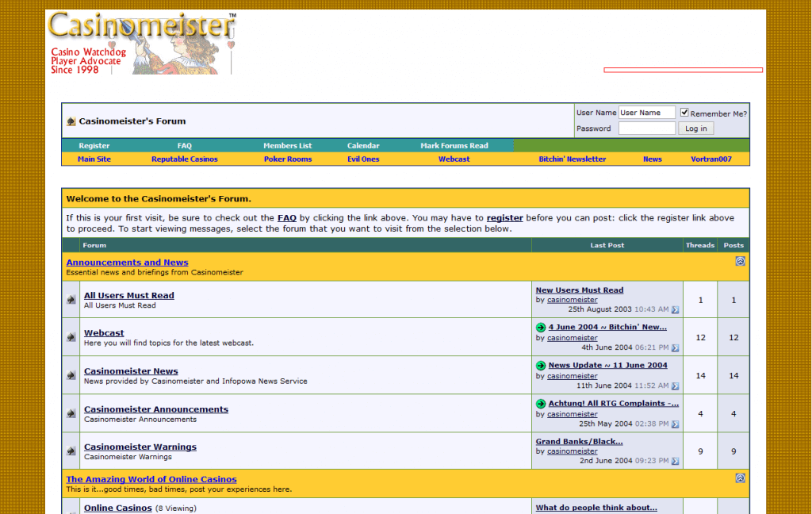Open Poker Rooms page

[x=288, y=159]
